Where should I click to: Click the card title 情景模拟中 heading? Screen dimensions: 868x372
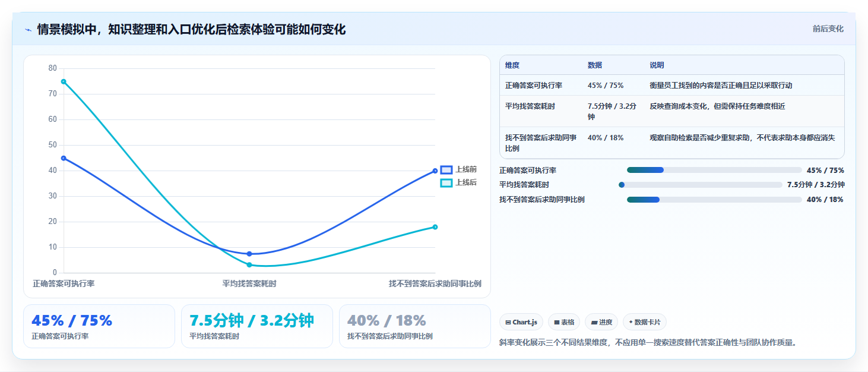pos(191,30)
